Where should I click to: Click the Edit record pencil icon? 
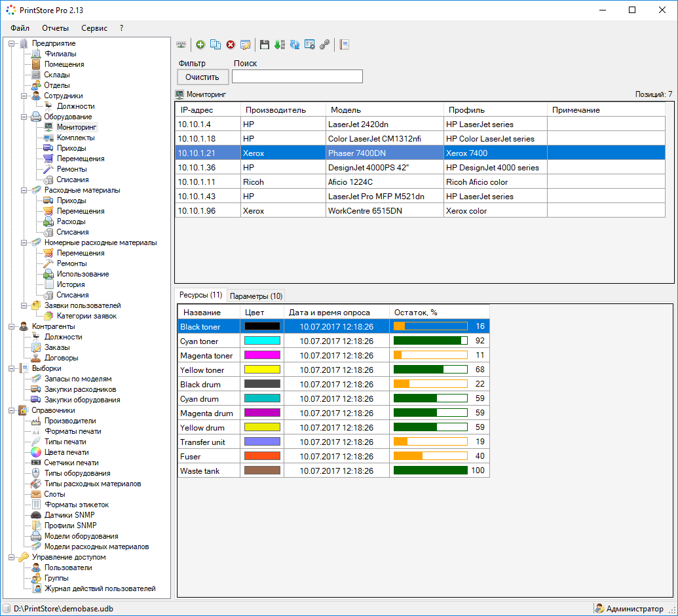[x=246, y=45]
